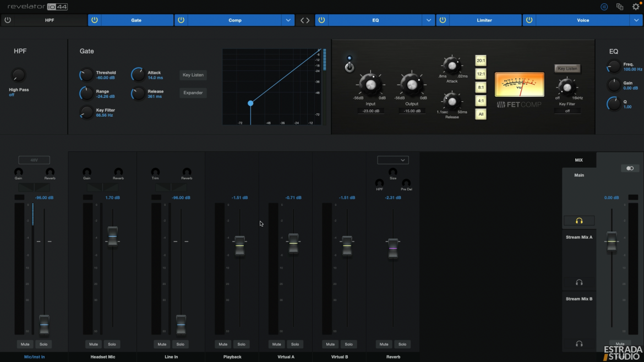Click the EQ Gain knob

click(614, 85)
